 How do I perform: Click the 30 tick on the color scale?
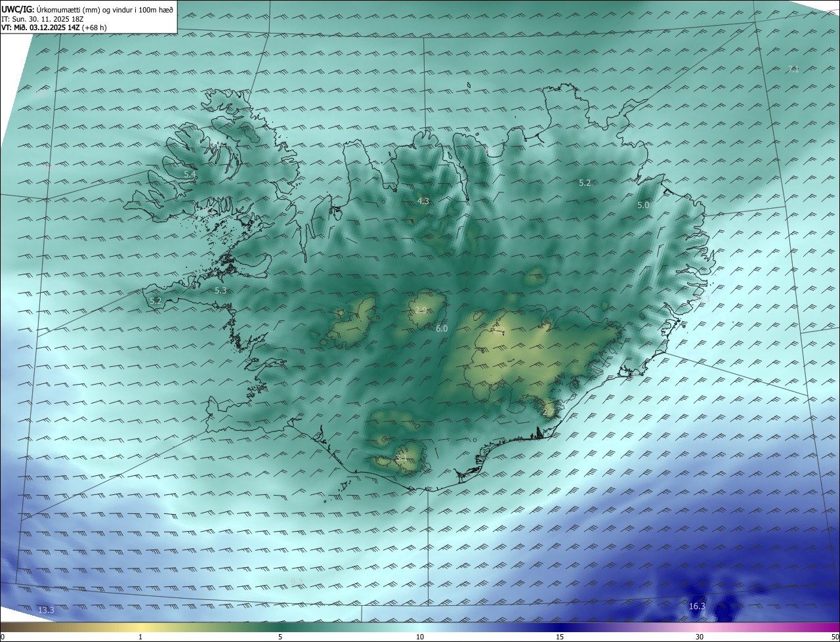coord(700,637)
